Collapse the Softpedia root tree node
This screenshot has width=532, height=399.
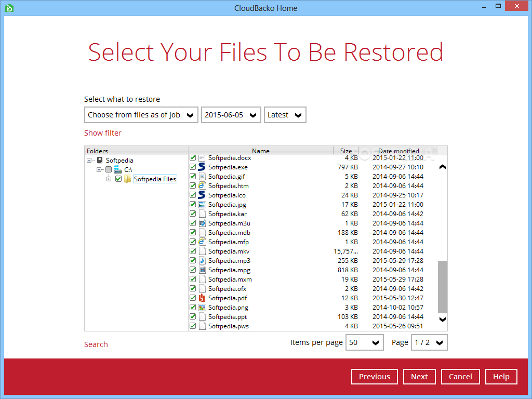click(89, 160)
